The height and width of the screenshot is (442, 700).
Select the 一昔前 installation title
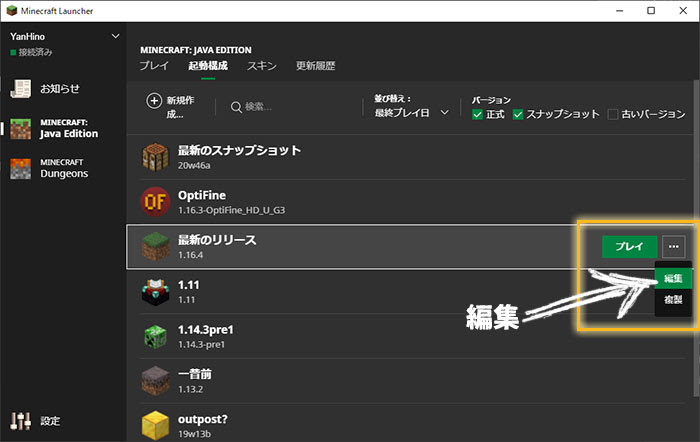click(x=195, y=374)
